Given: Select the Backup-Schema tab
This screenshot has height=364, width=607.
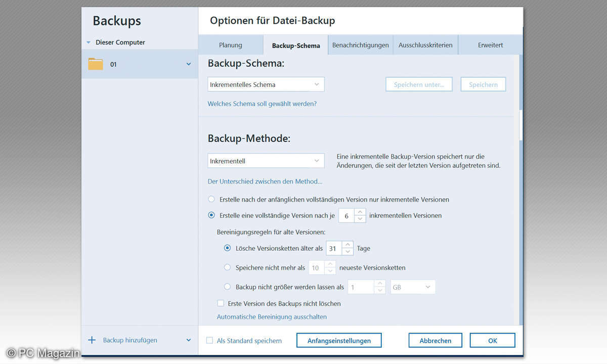Looking at the screenshot, I should pos(296,45).
